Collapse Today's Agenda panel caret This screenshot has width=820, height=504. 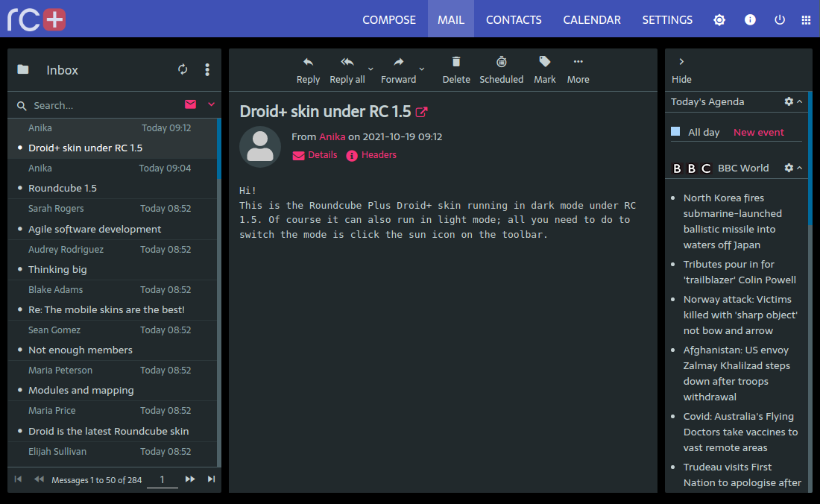[x=800, y=101]
